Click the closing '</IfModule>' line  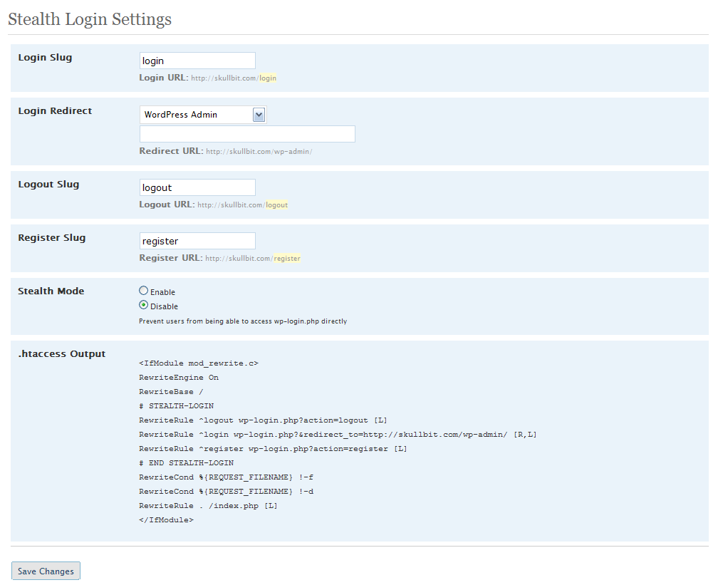[166, 520]
